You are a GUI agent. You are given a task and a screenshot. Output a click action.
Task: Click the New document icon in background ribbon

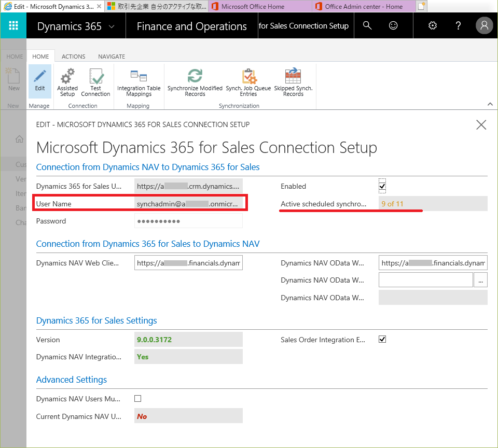coord(13,79)
